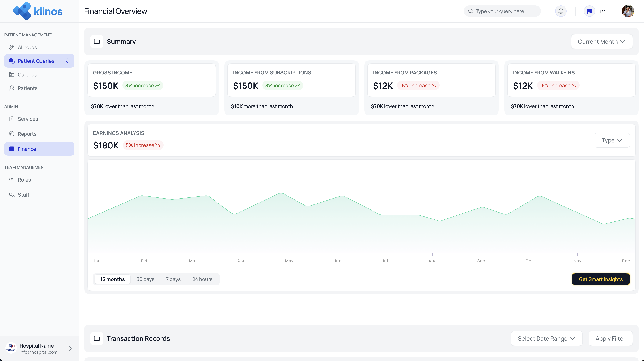Open the Select Date Range picker
This screenshot has height=361, width=644.
click(546, 338)
